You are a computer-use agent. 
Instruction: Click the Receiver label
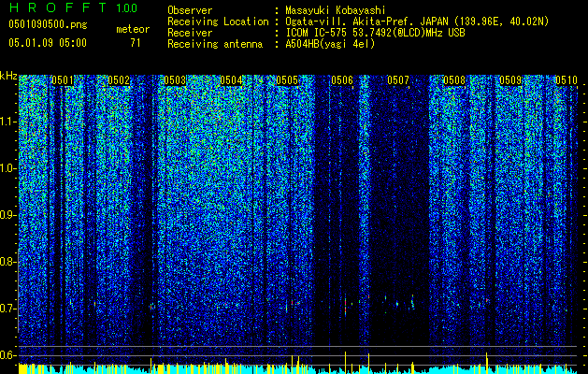[x=190, y=33]
